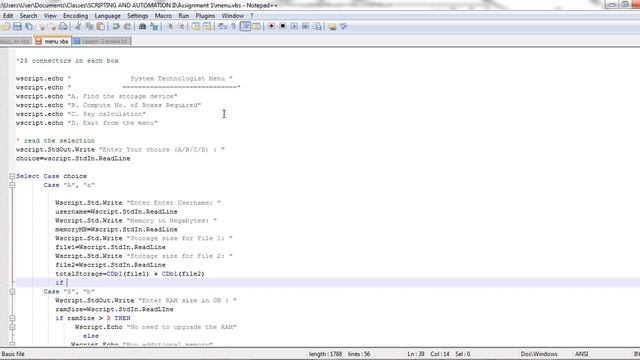Click the Copy toolbar icon

pos(89,27)
